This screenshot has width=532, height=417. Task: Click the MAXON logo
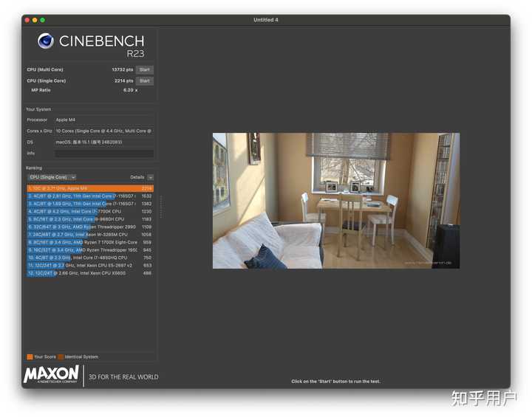[x=51, y=374]
